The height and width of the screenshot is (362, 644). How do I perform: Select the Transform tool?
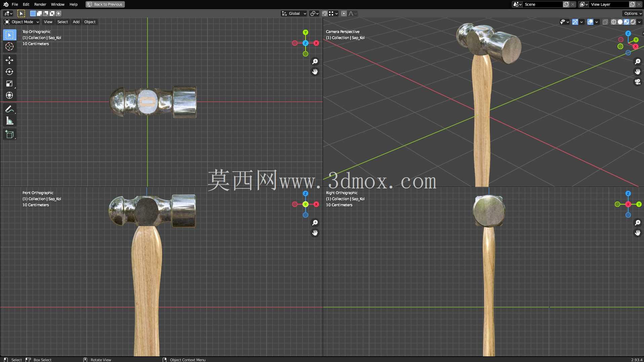(x=9, y=96)
